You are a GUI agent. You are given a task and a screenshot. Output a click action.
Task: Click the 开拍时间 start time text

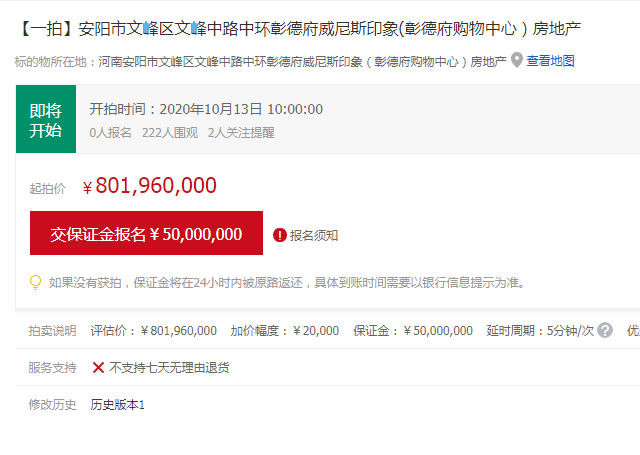click(x=206, y=109)
